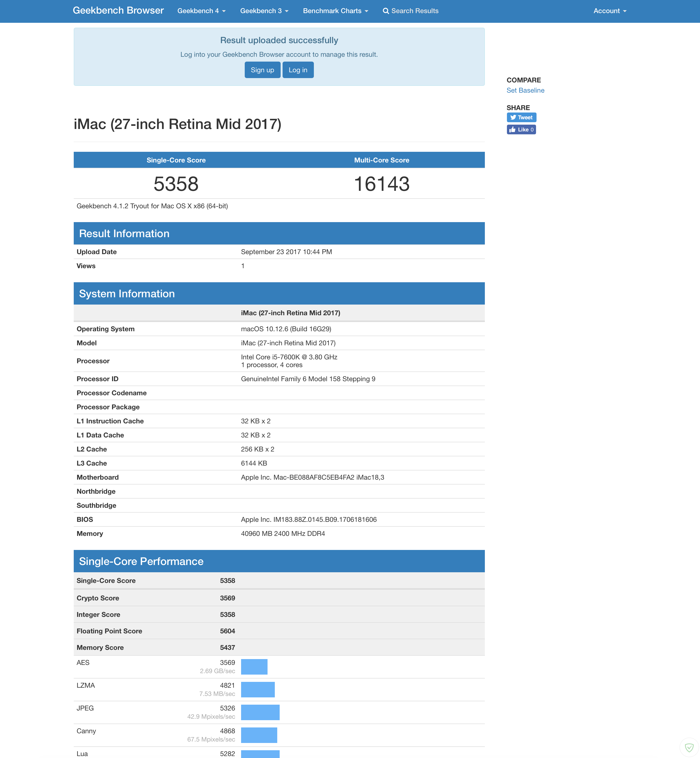Open the Geekbench 4 dropdown menu
Viewport: 700px width, 758px height.
[202, 11]
